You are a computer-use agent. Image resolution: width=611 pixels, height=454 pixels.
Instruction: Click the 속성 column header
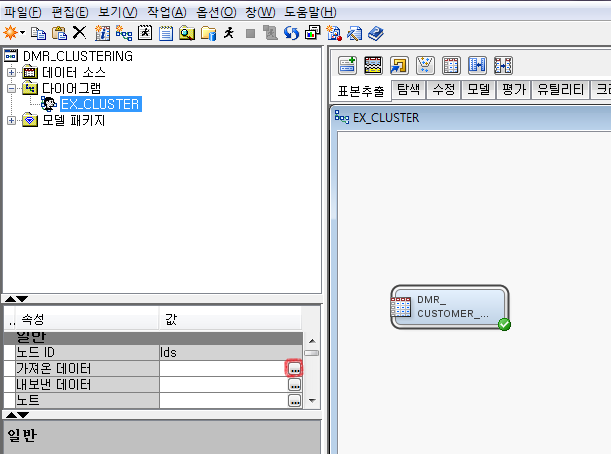tap(87, 319)
